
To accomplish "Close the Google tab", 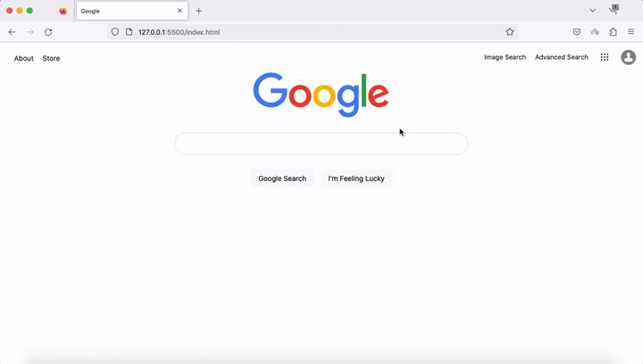I will point(180,11).
